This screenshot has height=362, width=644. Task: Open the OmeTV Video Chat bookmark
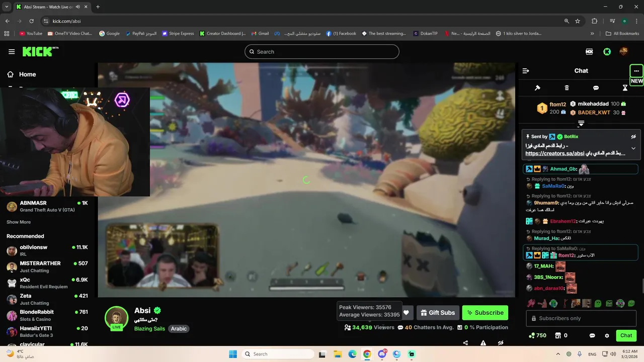tap(69, 34)
